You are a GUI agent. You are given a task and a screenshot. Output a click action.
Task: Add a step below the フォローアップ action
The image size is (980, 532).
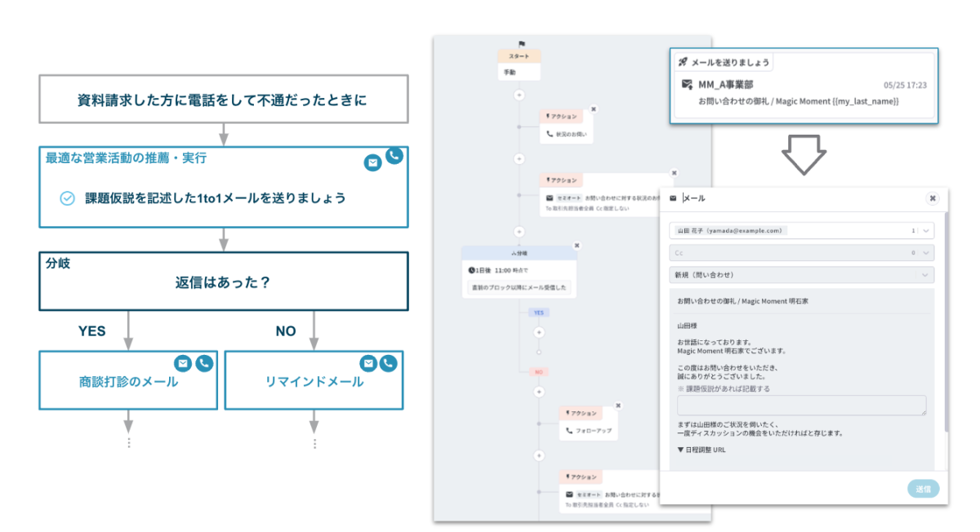tap(538, 455)
